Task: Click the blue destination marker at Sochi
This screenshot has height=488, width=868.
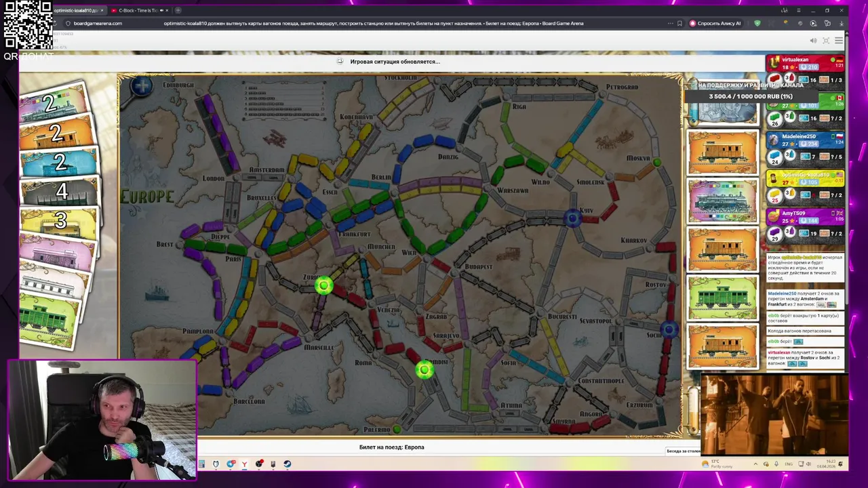Action: click(669, 330)
